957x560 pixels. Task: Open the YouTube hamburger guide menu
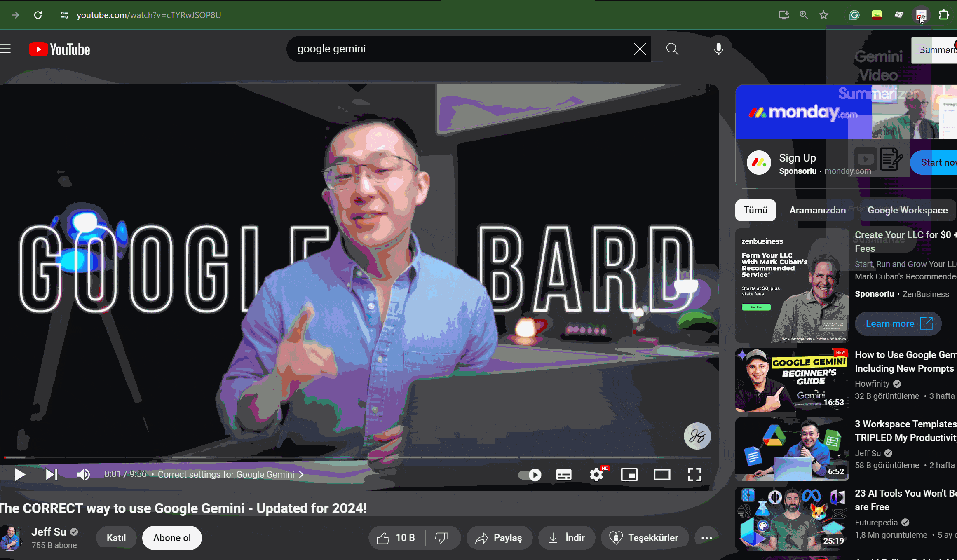tap(6, 49)
